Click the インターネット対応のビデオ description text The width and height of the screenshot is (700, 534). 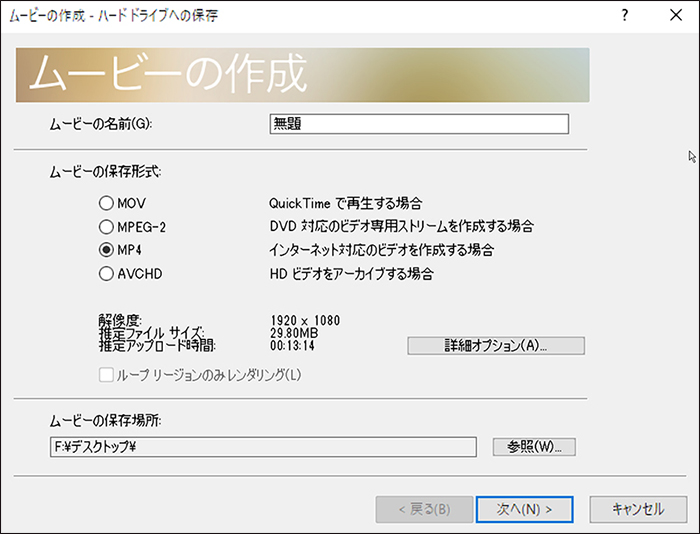pyautogui.click(x=381, y=250)
